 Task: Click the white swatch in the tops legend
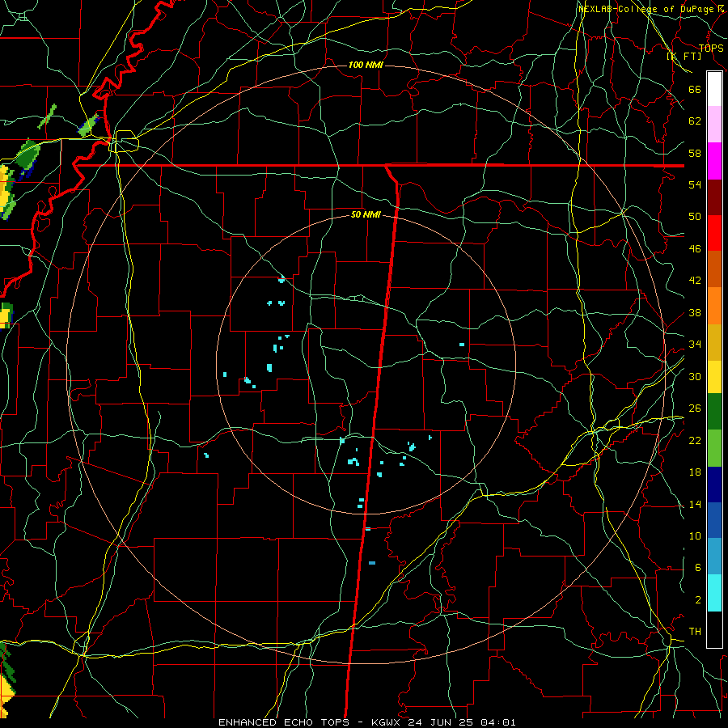(x=714, y=89)
